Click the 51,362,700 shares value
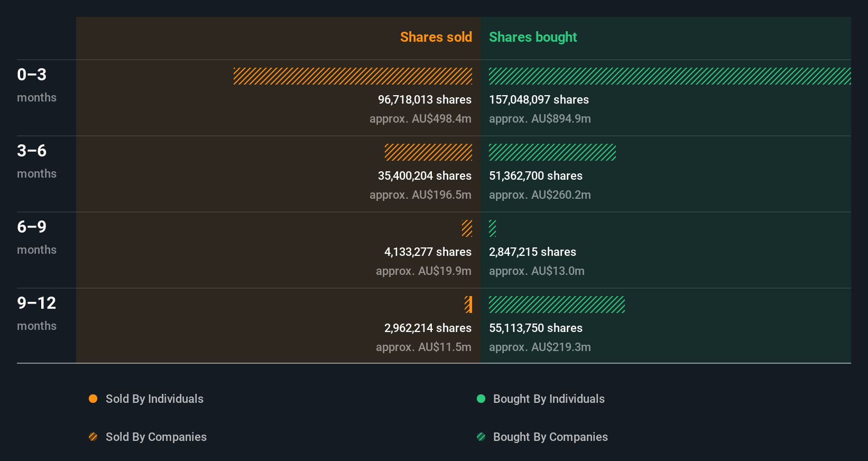The height and width of the screenshot is (461, 868). coord(535,176)
